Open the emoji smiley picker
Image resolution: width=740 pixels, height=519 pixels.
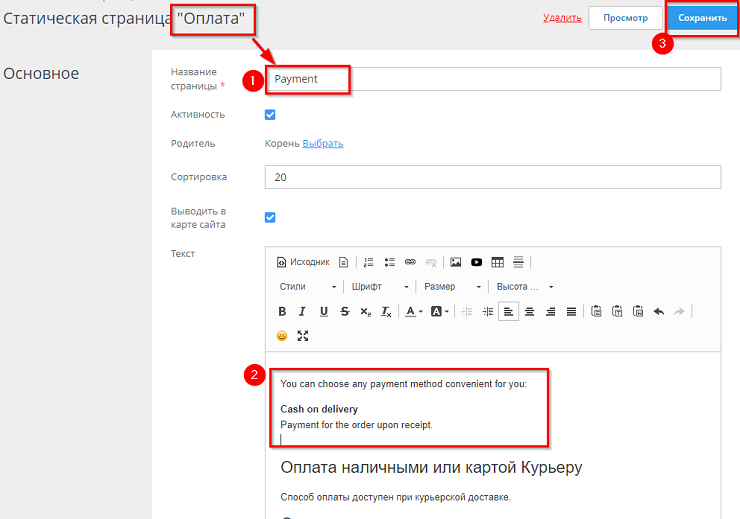click(x=282, y=336)
